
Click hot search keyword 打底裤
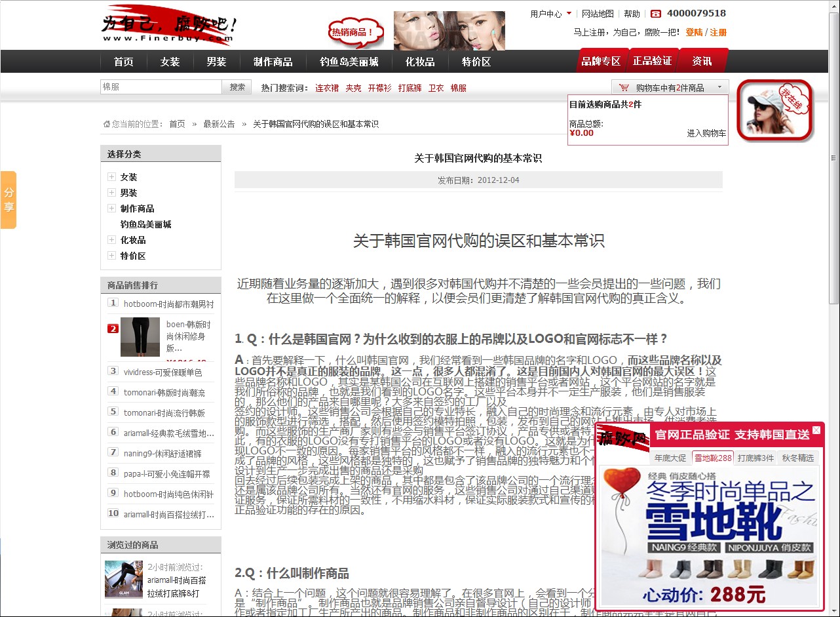[x=410, y=88]
